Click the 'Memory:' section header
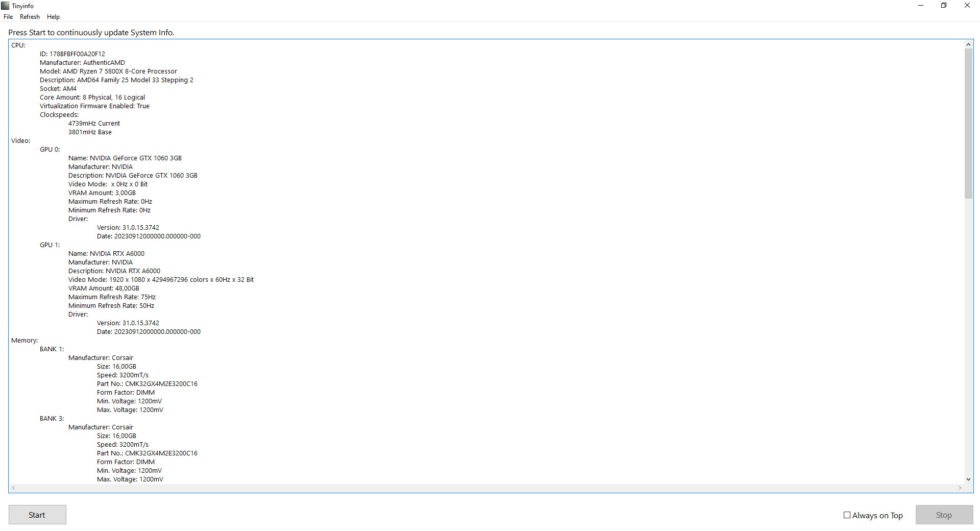Screen dimensions: 980x531 coord(24,341)
